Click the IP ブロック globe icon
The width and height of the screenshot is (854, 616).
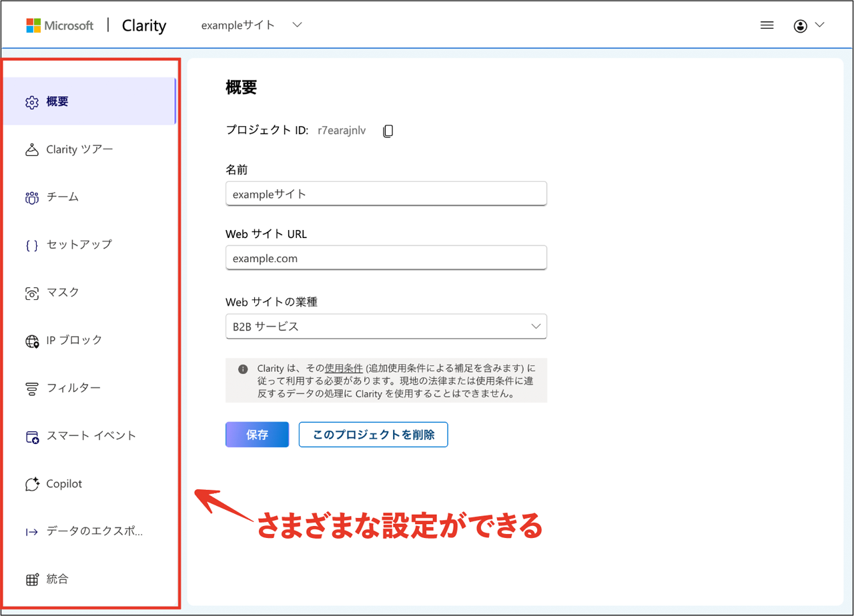(32, 341)
